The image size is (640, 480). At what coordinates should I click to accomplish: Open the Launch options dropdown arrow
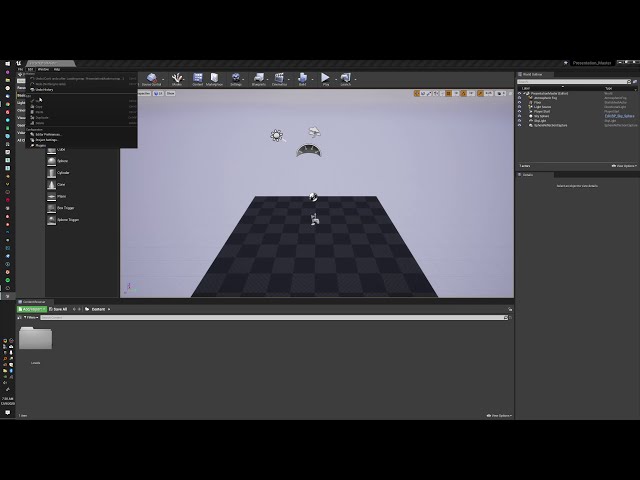pyautogui.click(x=356, y=80)
